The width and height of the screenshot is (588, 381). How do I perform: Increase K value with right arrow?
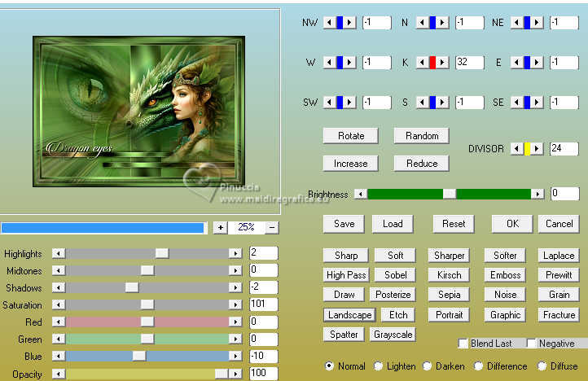[x=442, y=62]
